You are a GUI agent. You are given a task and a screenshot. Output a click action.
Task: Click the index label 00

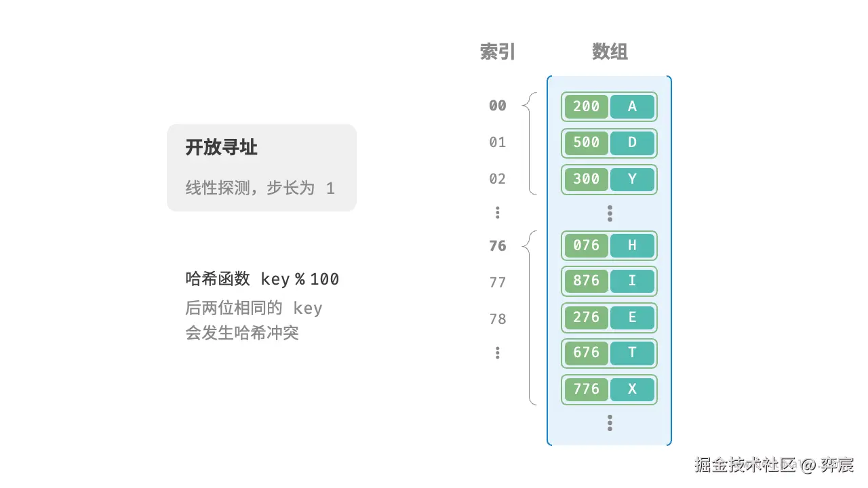[498, 106]
